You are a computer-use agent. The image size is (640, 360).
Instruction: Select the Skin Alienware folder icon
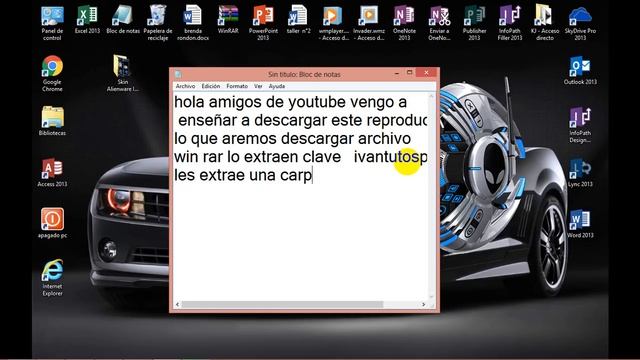[122, 74]
